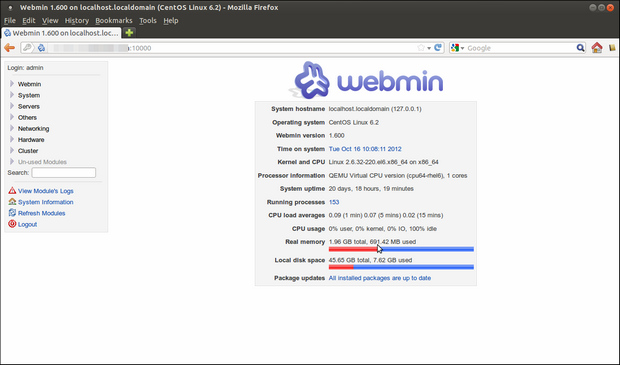Click the red Logout power icon

point(12,224)
